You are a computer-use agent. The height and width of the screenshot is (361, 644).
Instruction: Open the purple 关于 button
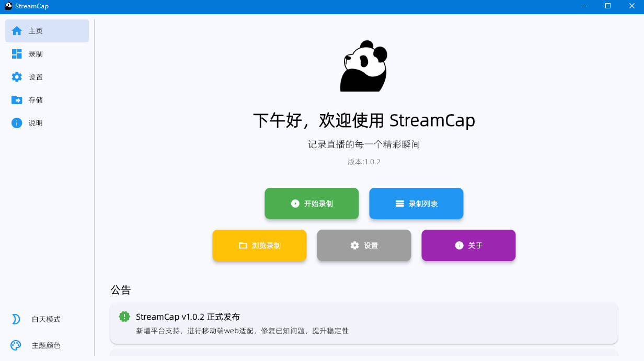pyautogui.click(x=468, y=245)
